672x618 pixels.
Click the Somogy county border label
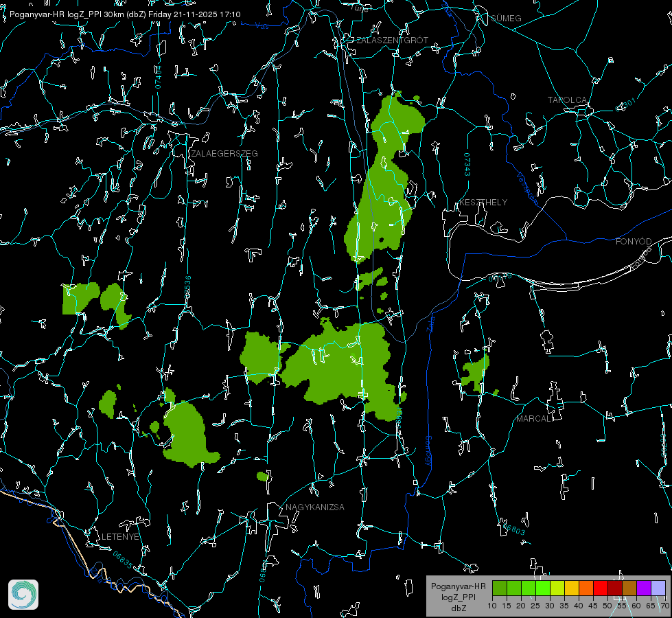pos(428,451)
